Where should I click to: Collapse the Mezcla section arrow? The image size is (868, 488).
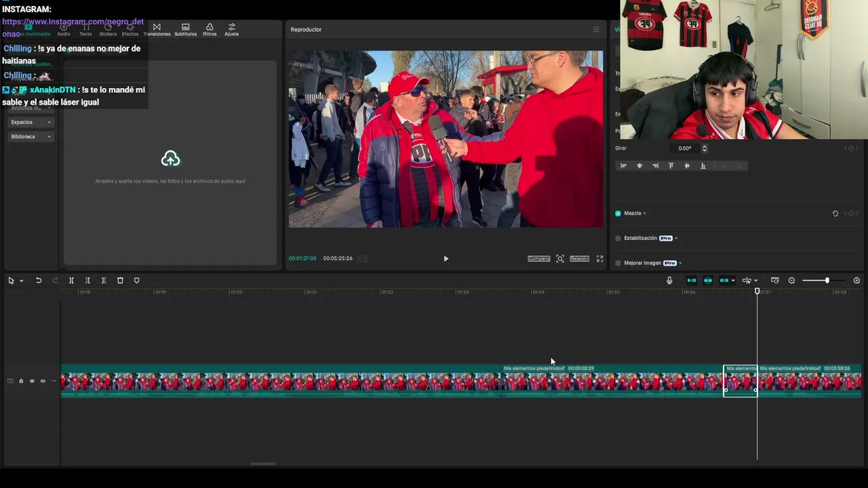644,213
